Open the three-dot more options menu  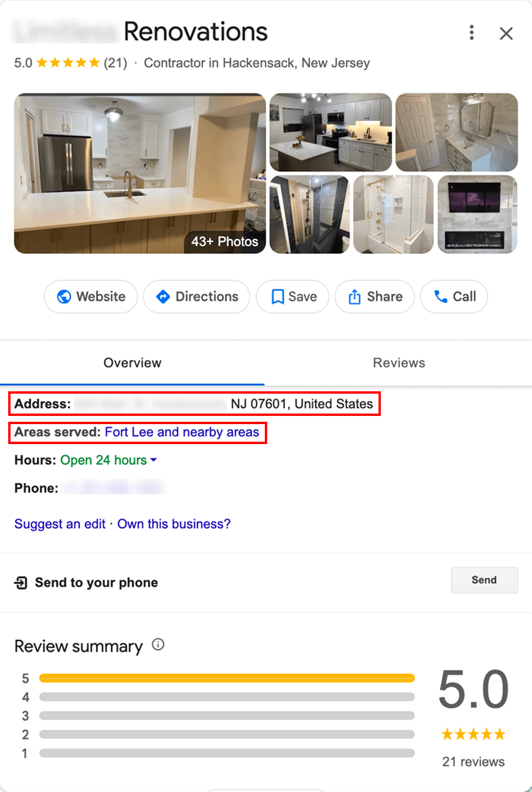pyautogui.click(x=472, y=33)
